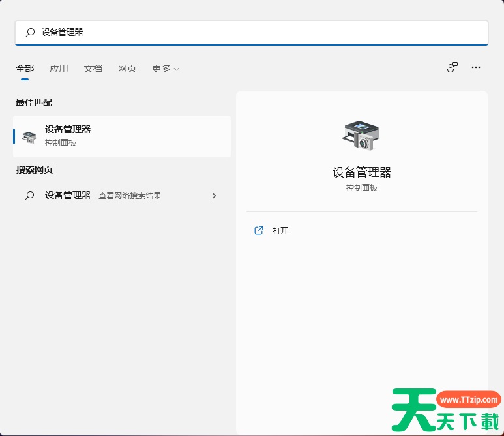This screenshot has width=504, height=436.
Task: Click the search box containing 设备管理器
Action: [252, 33]
